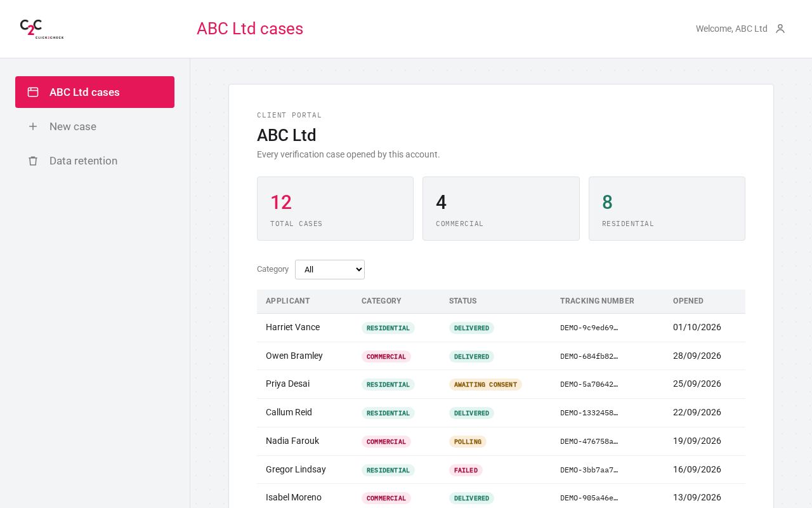Open the Category filter dropdown
The width and height of the screenshot is (812, 508).
tap(330, 269)
